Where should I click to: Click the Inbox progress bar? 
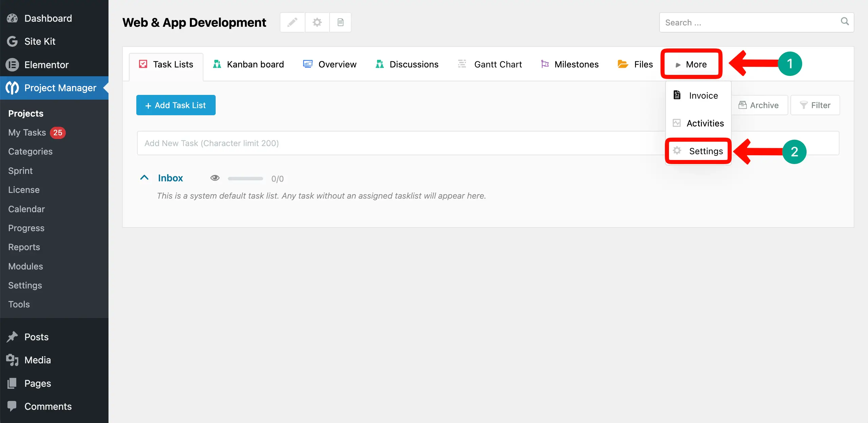tap(245, 179)
